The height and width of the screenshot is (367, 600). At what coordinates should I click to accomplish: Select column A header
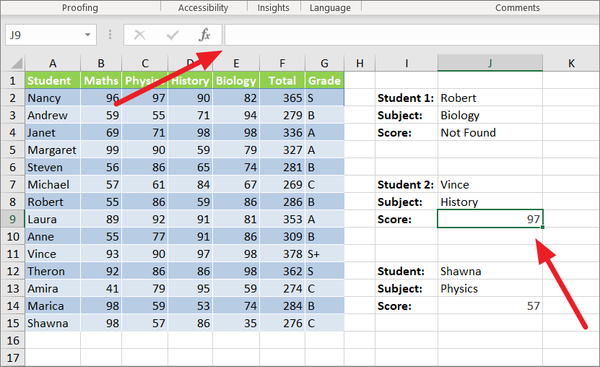coord(53,63)
